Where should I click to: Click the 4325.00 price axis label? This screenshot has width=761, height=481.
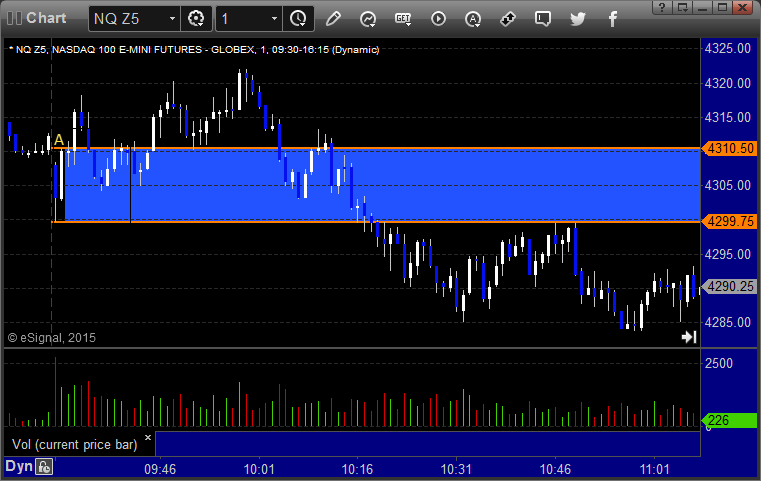coord(728,49)
